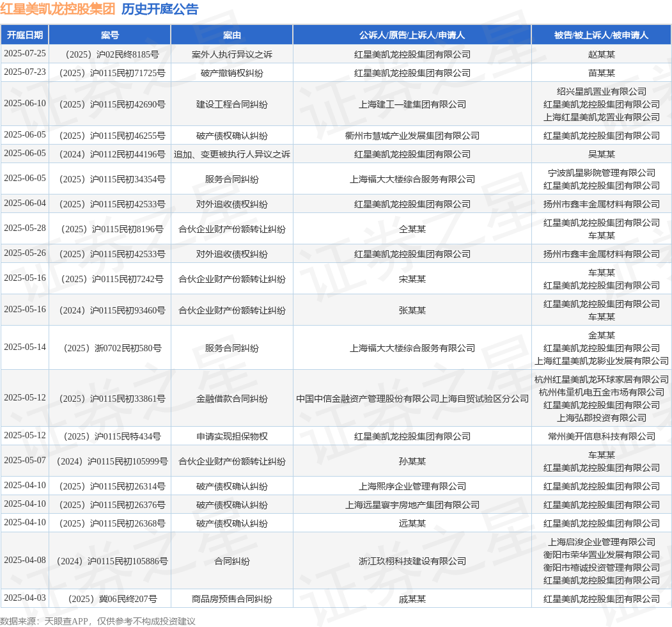
Task: Select case number (2025)沪0115民初34354号
Action: coord(110,179)
